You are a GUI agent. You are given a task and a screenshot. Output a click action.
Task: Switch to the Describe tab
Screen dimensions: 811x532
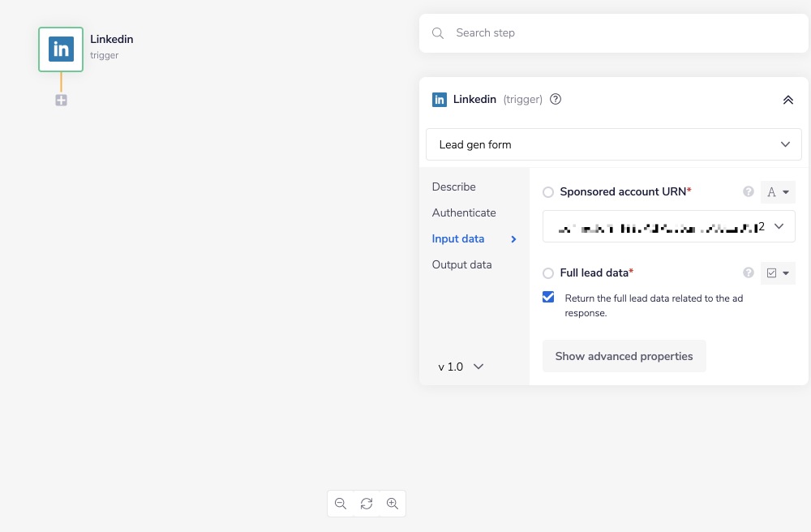click(x=454, y=187)
